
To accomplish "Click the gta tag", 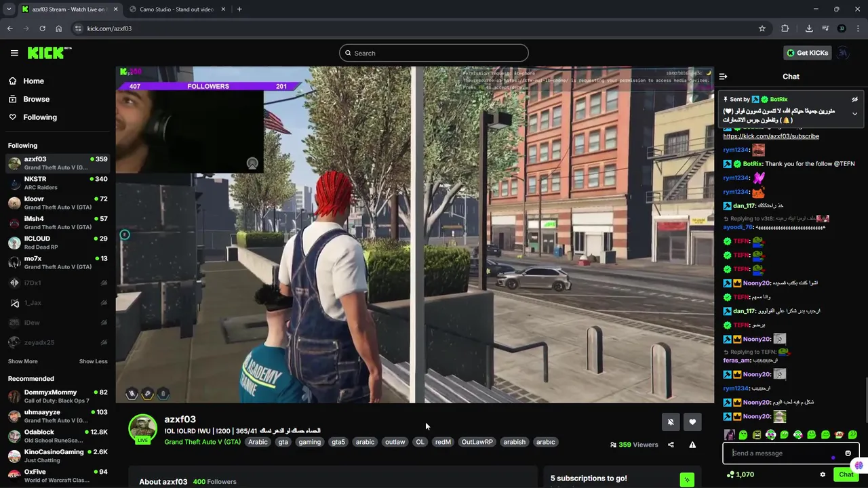I will [x=283, y=442].
